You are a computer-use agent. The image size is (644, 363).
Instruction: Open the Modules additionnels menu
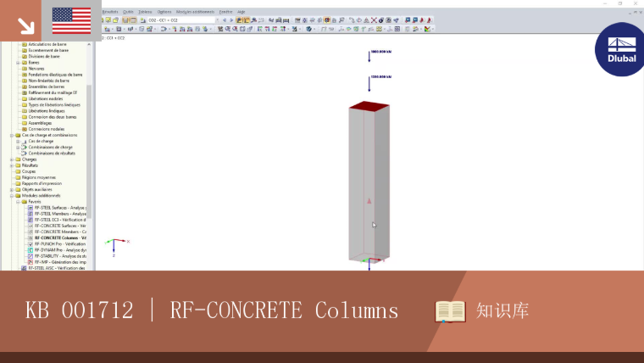tap(195, 12)
